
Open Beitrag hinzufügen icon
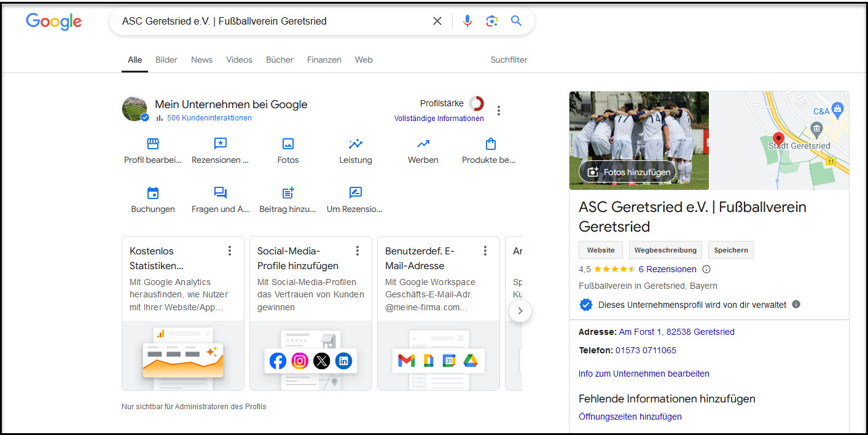click(288, 193)
